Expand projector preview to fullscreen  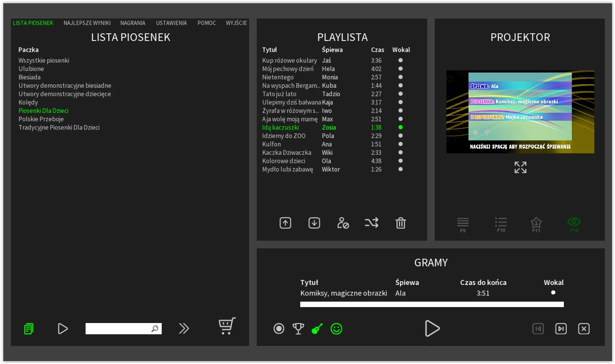tap(520, 167)
